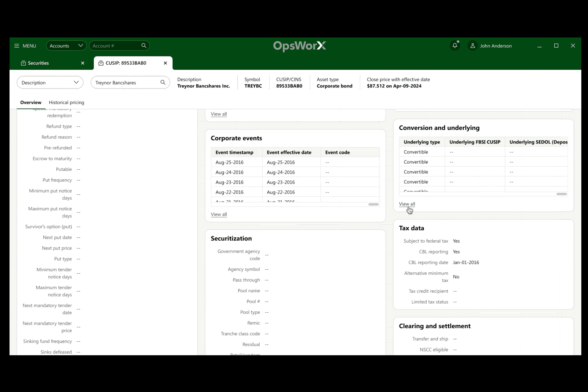Expand the Description search-type dropdown
The height and width of the screenshot is (392, 588).
coord(50,82)
